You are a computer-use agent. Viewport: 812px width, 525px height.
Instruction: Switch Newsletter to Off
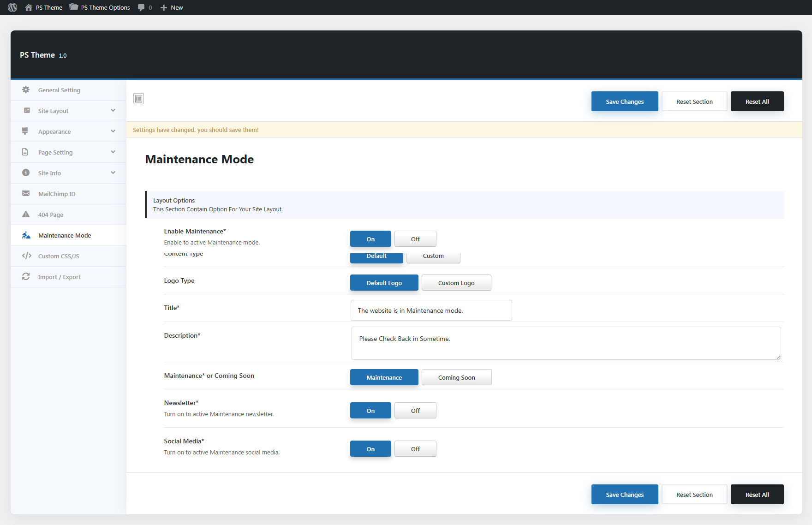[x=415, y=411]
